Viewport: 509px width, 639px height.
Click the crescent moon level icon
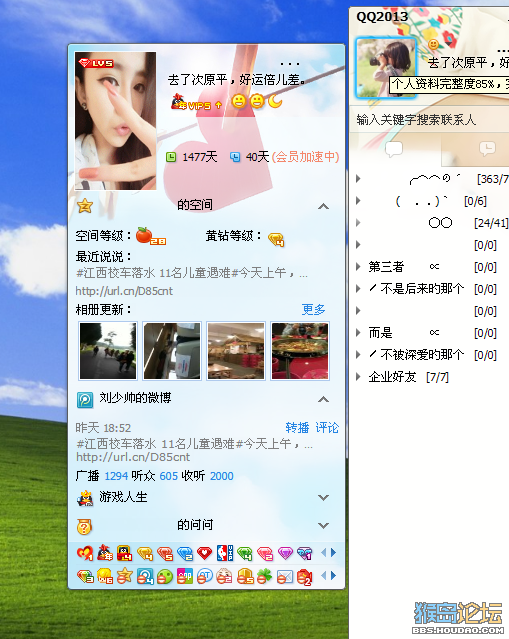275,101
